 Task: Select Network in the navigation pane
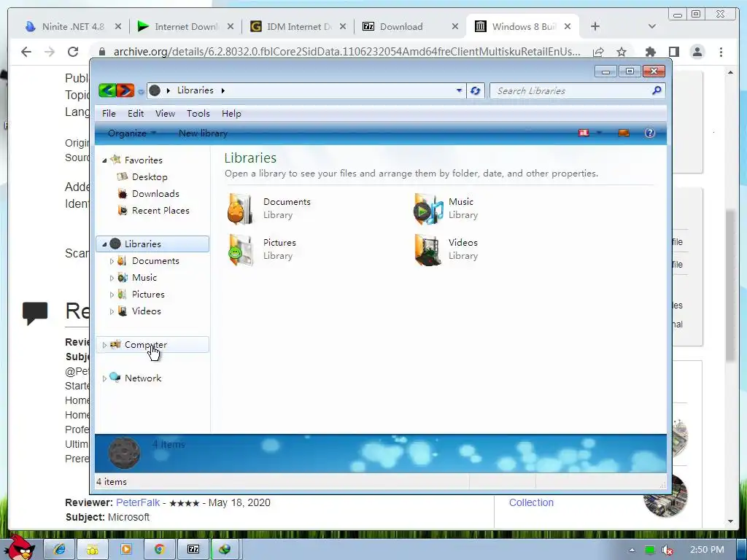coord(143,378)
